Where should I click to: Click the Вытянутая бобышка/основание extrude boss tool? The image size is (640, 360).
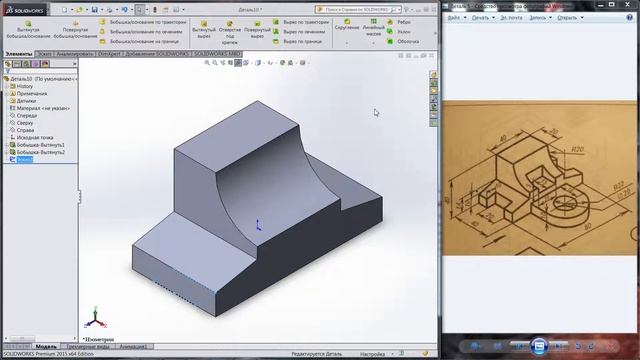pyautogui.click(x=28, y=30)
